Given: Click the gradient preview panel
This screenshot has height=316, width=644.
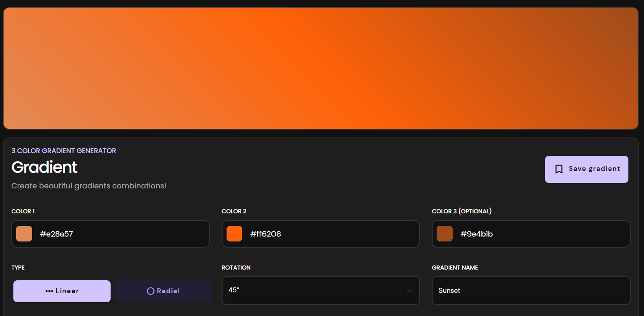Looking at the screenshot, I should pos(321,68).
